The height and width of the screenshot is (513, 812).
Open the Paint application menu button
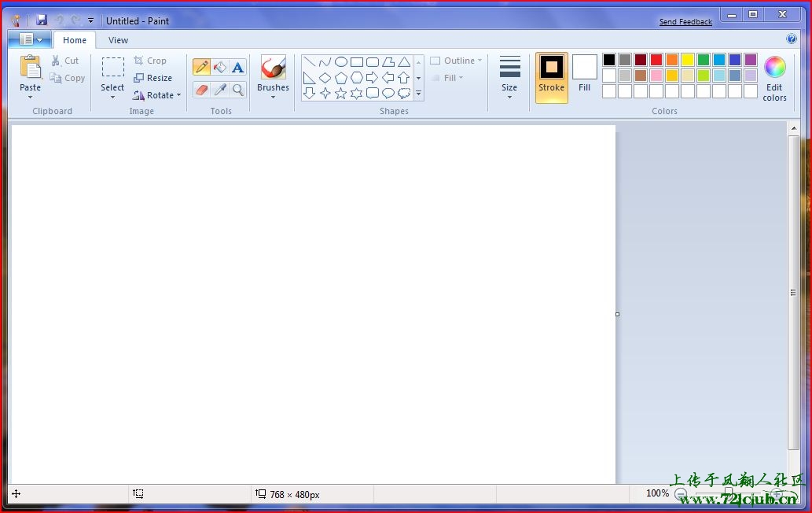30,39
